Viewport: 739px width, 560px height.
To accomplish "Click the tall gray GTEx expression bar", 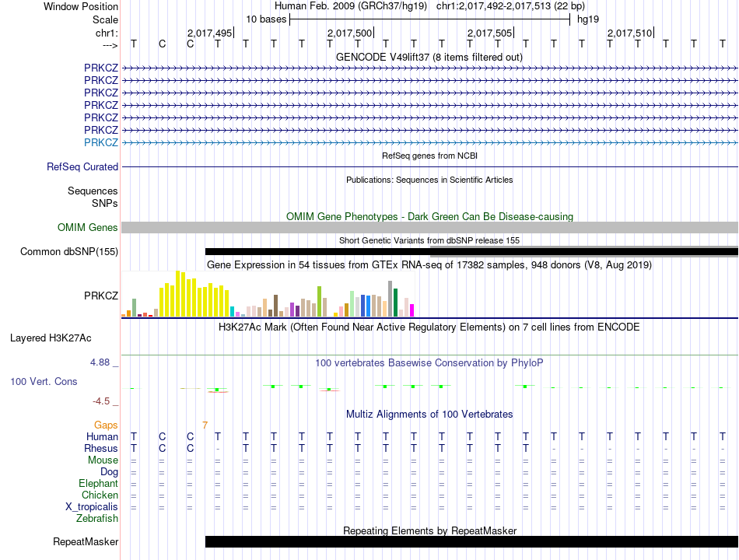I will (x=391, y=299).
